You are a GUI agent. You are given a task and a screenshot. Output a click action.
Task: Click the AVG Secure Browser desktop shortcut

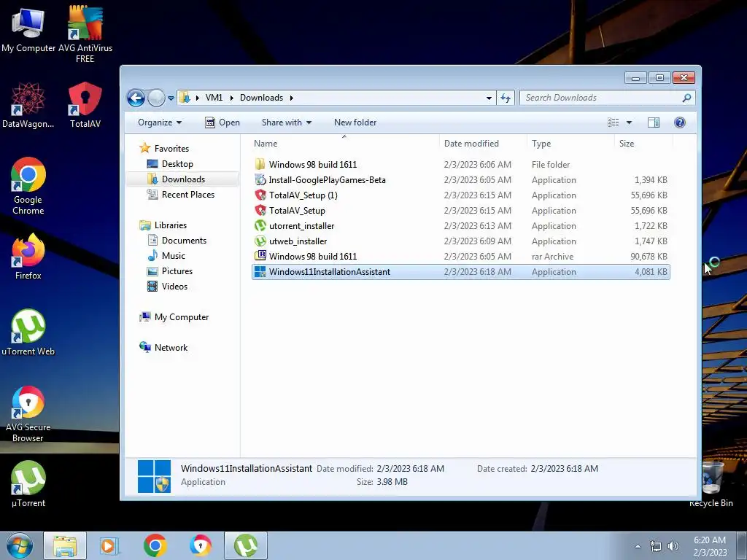pyautogui.click(x=28, y=414)
